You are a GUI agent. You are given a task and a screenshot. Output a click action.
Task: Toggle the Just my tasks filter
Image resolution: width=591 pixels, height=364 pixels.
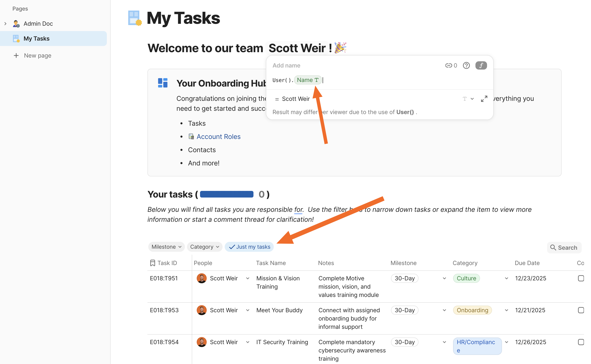coord(249,247)
